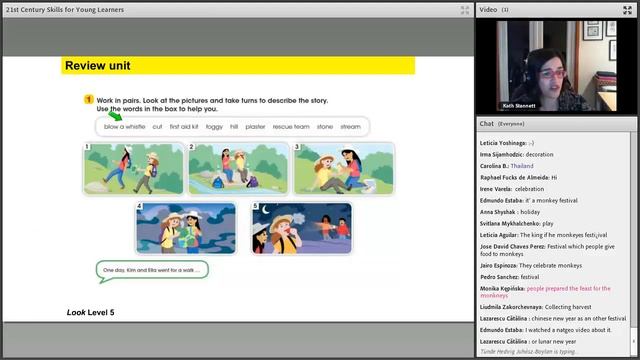640x360 pixels.
Task: Click Leticia Aguilar's monkeys festival message
Action: coord(543,235)
